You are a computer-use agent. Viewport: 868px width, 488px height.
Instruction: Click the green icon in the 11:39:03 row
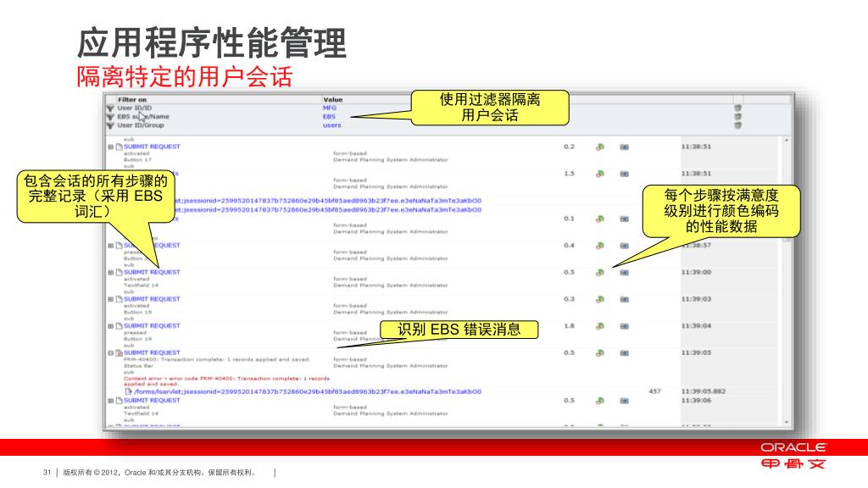[x=599, y=299]
